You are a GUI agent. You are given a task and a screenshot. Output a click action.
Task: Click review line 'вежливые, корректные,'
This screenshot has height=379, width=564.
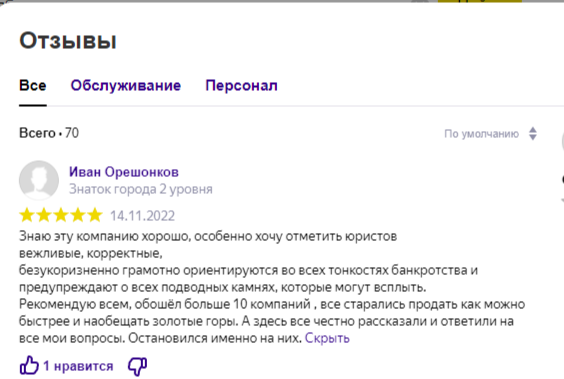pos(91,253)
